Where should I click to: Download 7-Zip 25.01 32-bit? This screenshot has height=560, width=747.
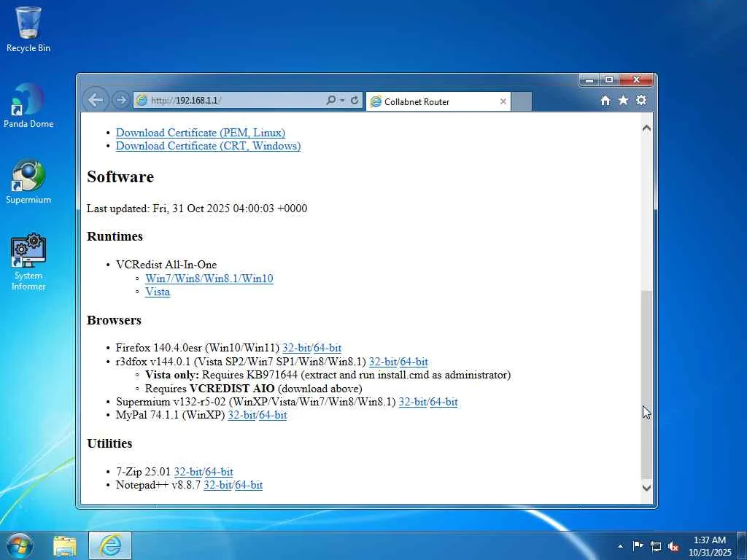point(188,472)
